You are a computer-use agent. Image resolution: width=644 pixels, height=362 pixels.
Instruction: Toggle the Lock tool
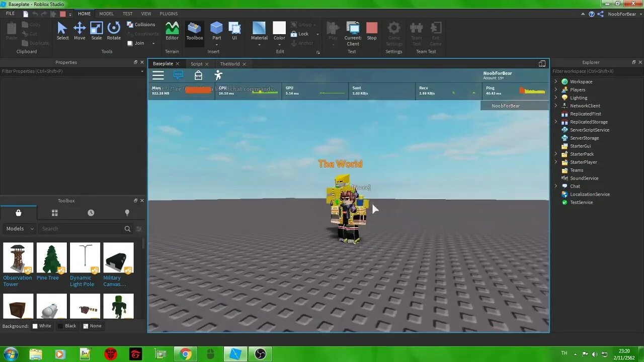tap(300, 34)
